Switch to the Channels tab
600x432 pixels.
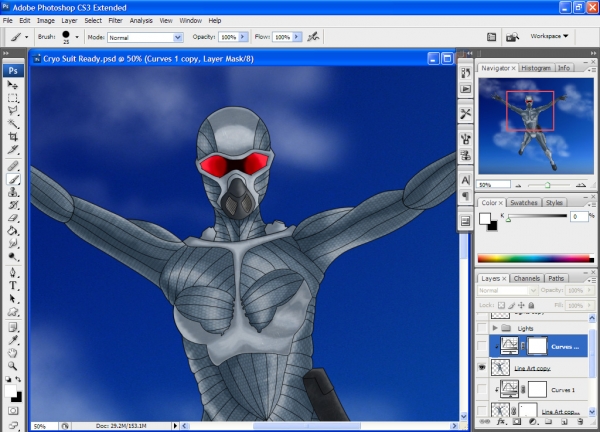coord(527,278)
